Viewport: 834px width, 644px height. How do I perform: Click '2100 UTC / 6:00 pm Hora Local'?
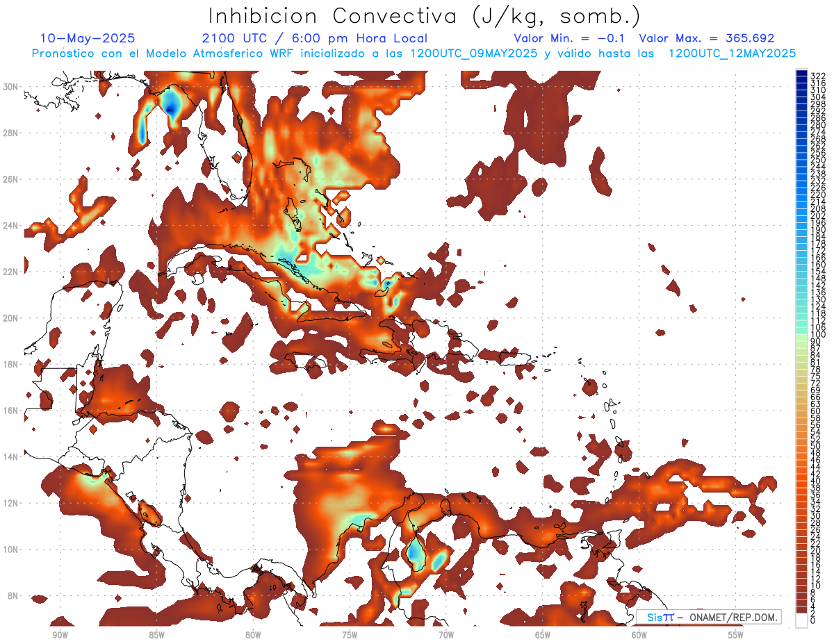coord(314,38)
